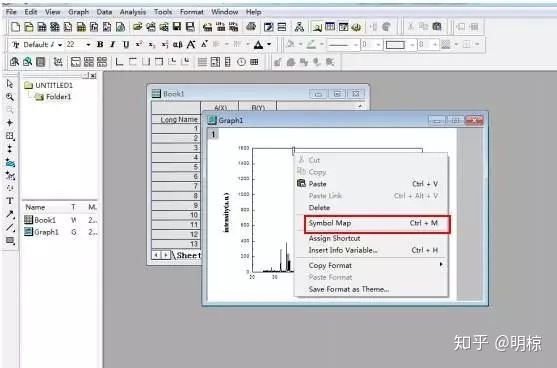Expand the Copy Format submenu
This screenshot has height=368, width=557.
(x=372, y=265)
